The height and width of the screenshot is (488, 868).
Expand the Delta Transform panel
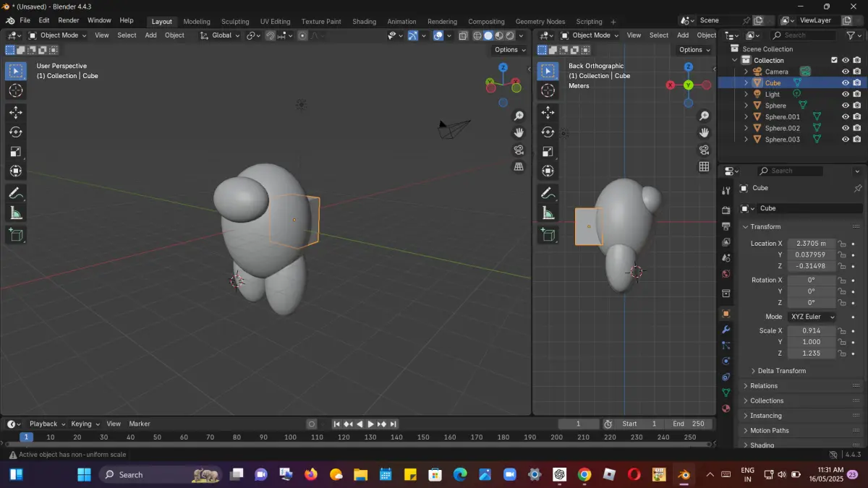click(x=781, y=371)
